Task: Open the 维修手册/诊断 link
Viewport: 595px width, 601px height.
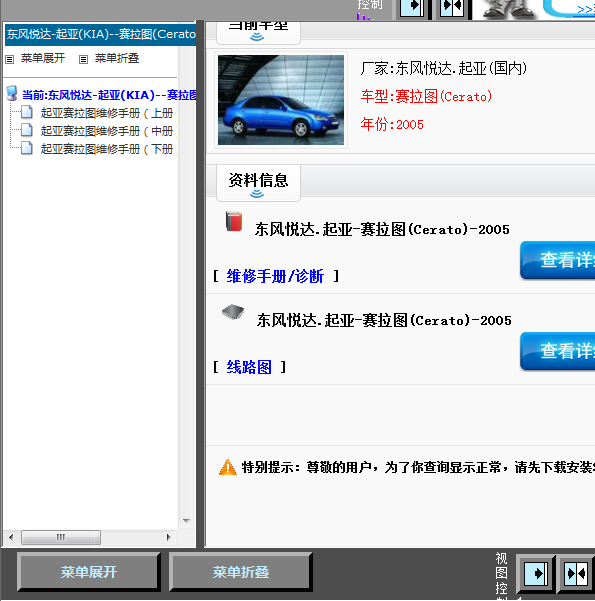Action: click(275, 276)
